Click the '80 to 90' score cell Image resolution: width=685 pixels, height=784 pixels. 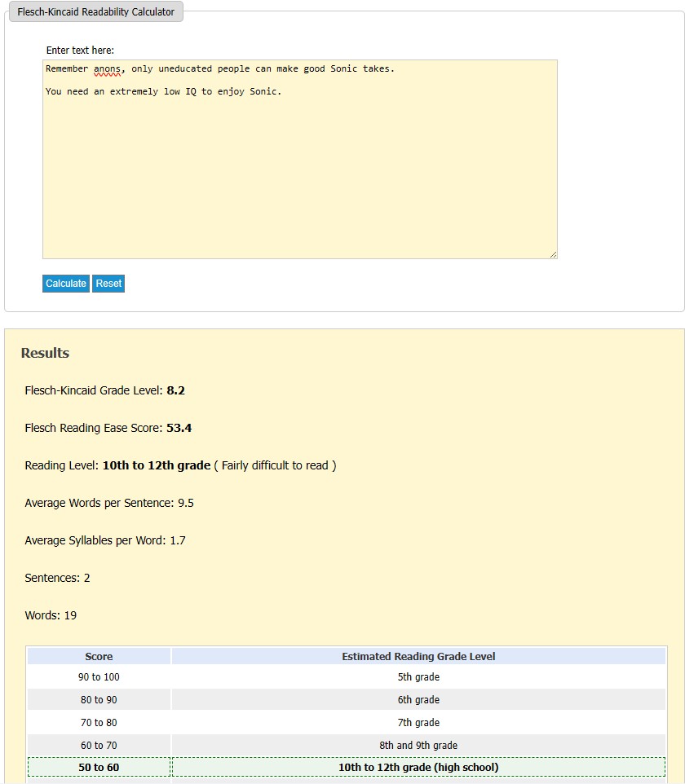(99, 700)
